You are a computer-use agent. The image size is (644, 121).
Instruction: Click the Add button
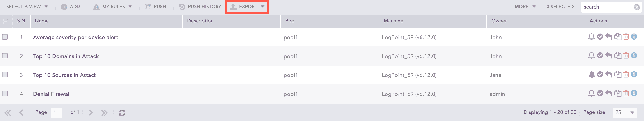(x=71, y=7)
